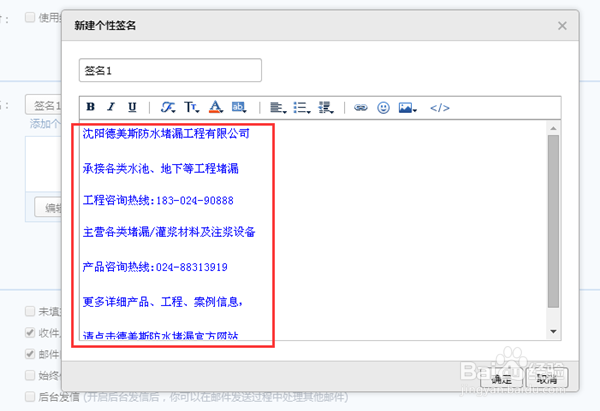Click the editor scrollbar down arrow
This screenshot has width=600, height=411.
[x=553, y=331]
